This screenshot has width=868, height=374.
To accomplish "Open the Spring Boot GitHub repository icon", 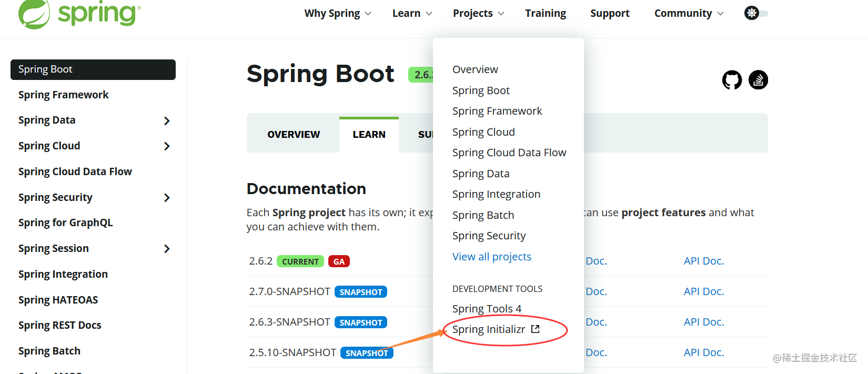I will tap(732, 80).
